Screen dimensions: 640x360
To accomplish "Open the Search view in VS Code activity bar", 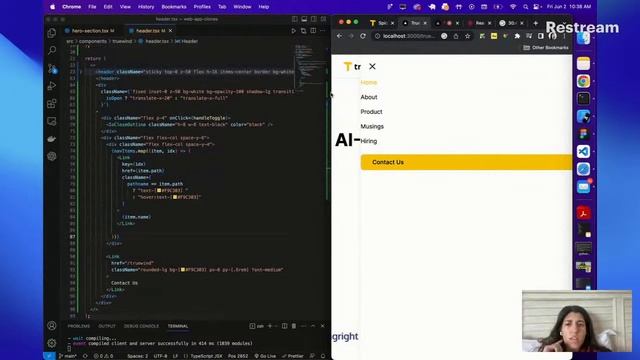I will [52, 50].
